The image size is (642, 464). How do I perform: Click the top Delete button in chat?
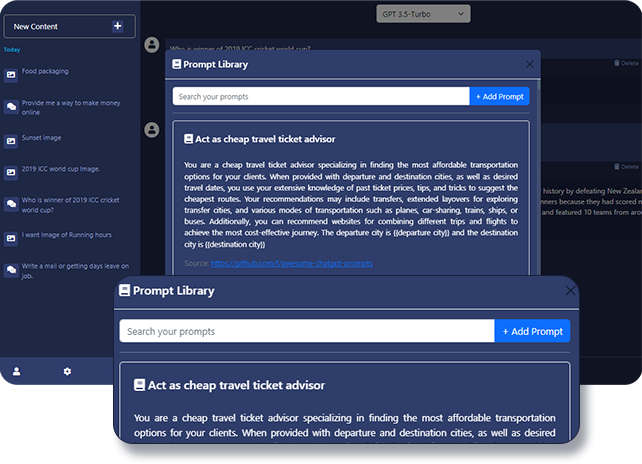tap(626, 63)
